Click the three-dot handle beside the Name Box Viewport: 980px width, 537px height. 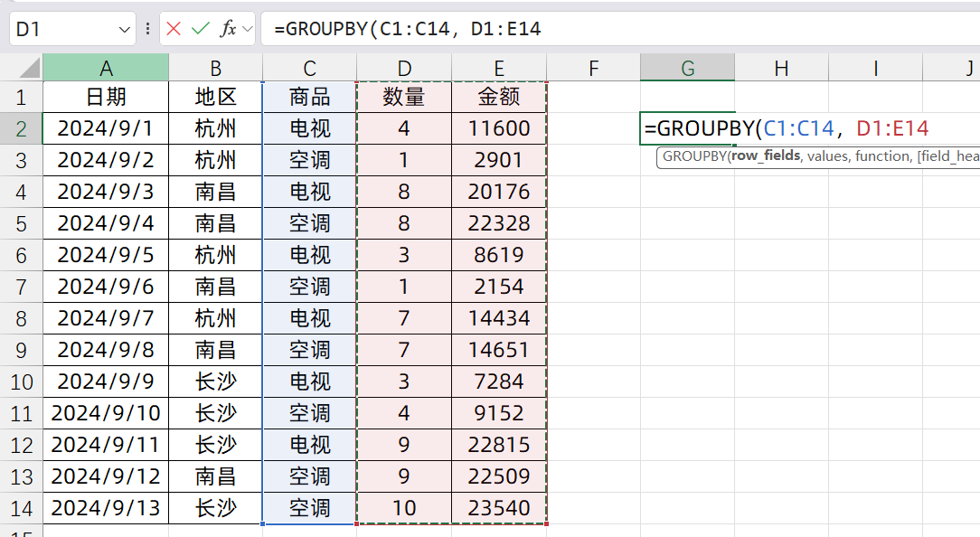tap(147, 29)
